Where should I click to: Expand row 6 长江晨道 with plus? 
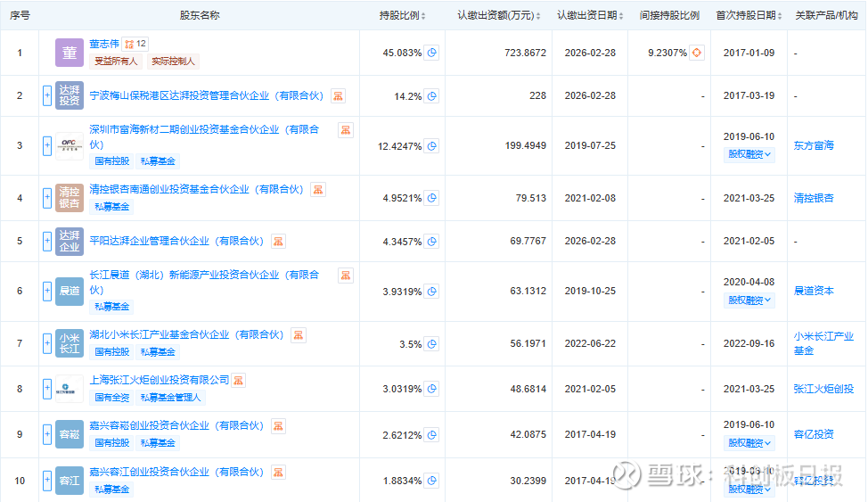coord(47,291)
